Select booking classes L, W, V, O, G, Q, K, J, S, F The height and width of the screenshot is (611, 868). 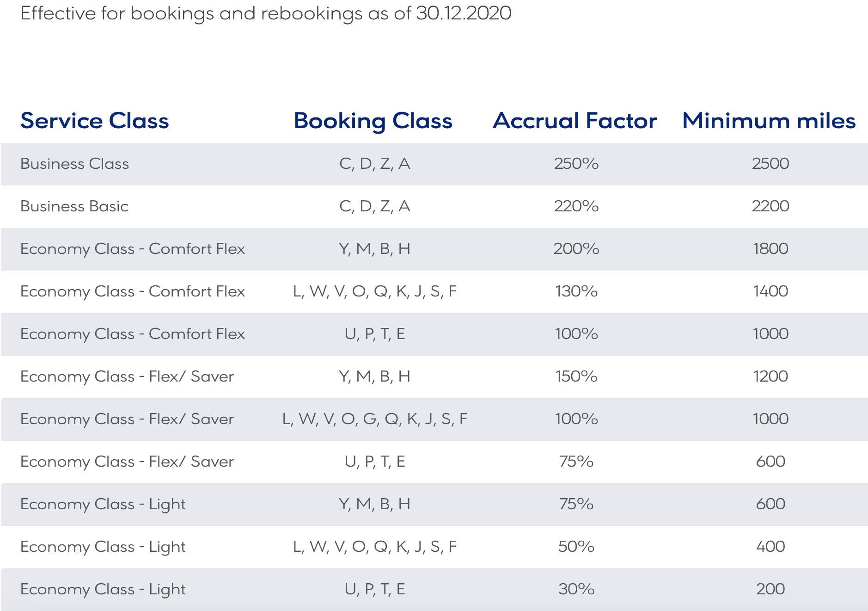click(375, 419)
